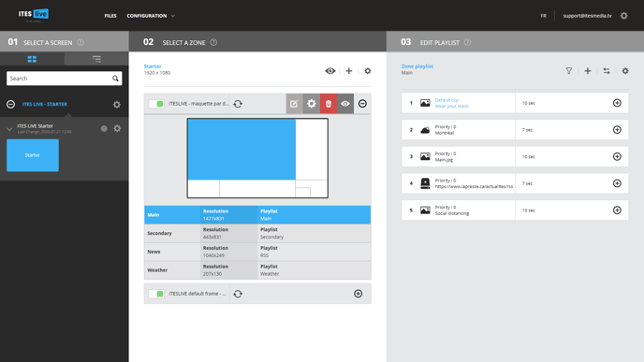Switch the screen panel to grid view
644x362 pixels.
(x=32, y=59)
